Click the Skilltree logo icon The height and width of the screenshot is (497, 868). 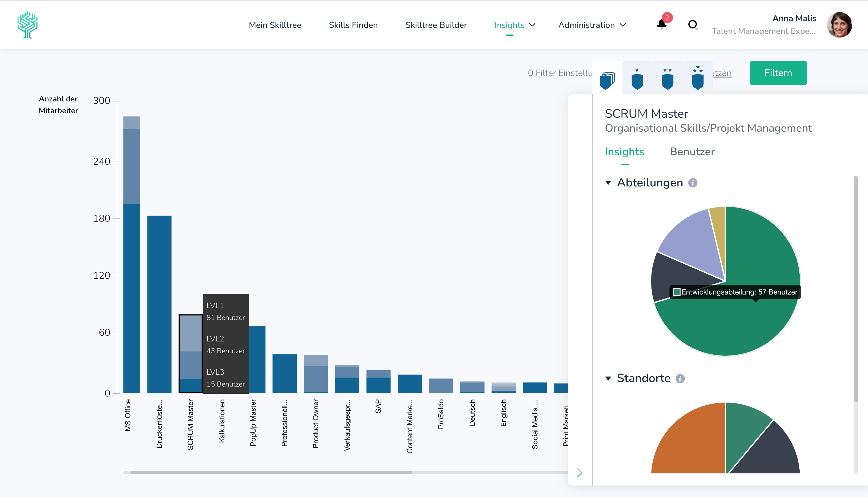28,25
